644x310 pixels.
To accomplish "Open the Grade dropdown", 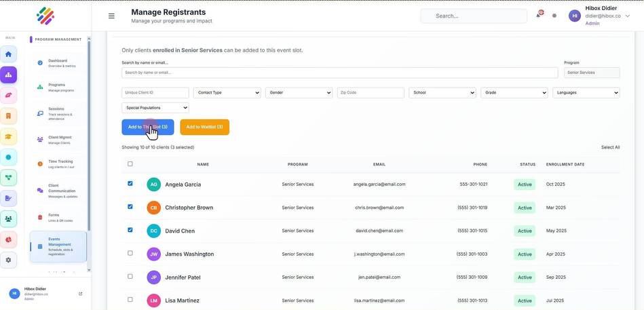I will (x=514, y=93).
